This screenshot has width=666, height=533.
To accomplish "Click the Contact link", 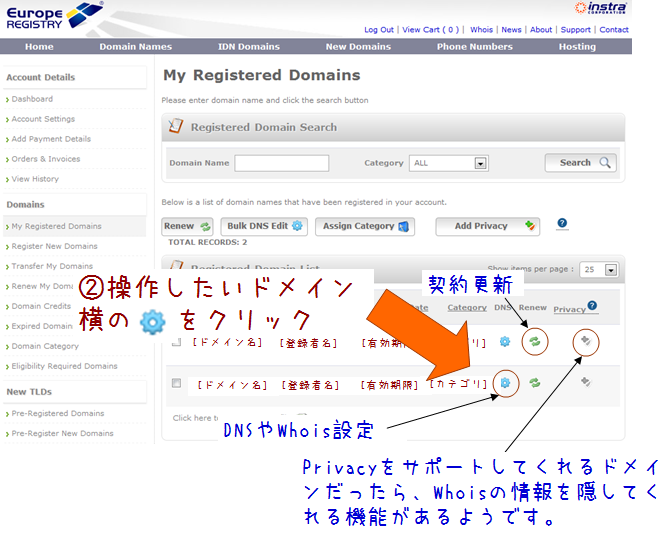I will [x=614, y=30].
